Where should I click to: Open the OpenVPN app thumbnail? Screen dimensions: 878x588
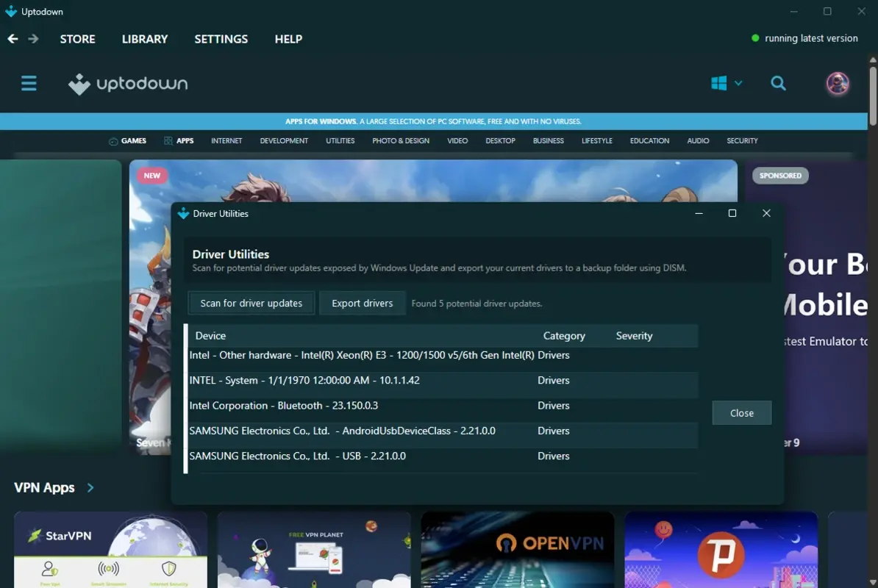(517, 550)
